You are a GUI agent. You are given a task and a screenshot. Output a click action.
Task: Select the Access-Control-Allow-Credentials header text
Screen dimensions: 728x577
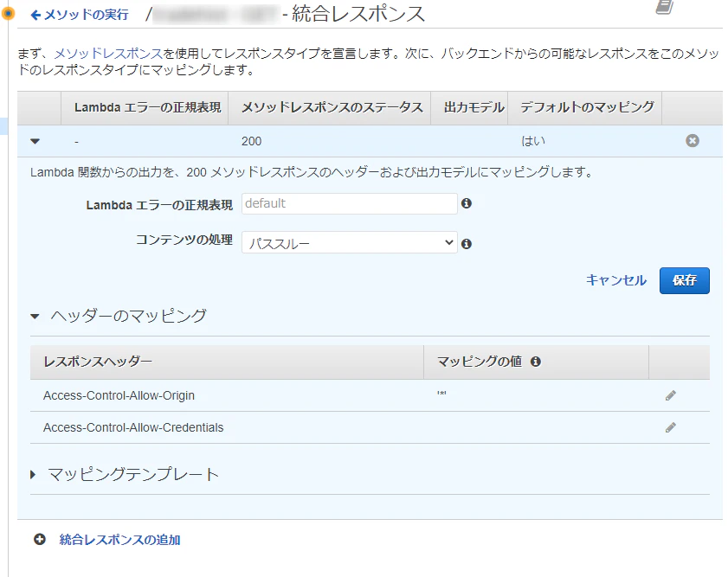click(x=133, y=427)
